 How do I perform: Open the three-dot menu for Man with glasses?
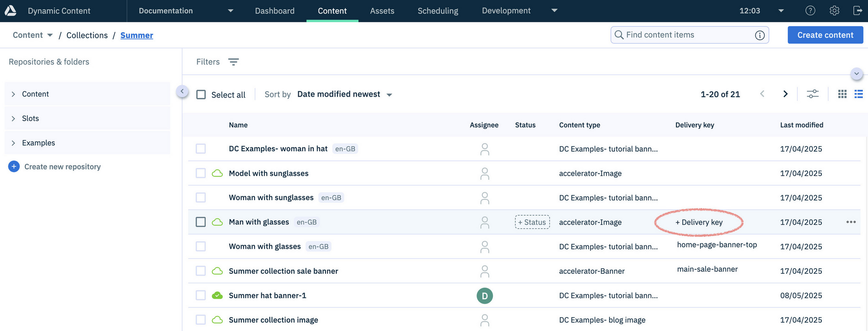pos(851,222)
